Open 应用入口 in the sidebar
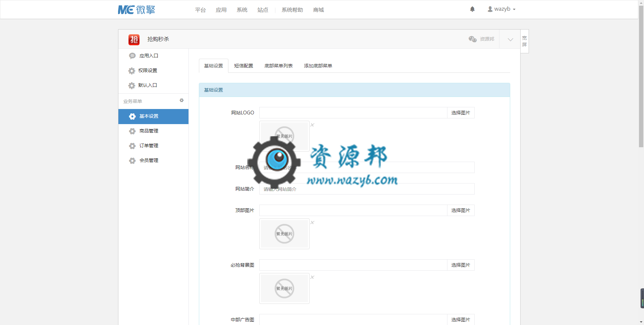The height and width of the screenshot is (325, 644). click(x=153, y=56)
